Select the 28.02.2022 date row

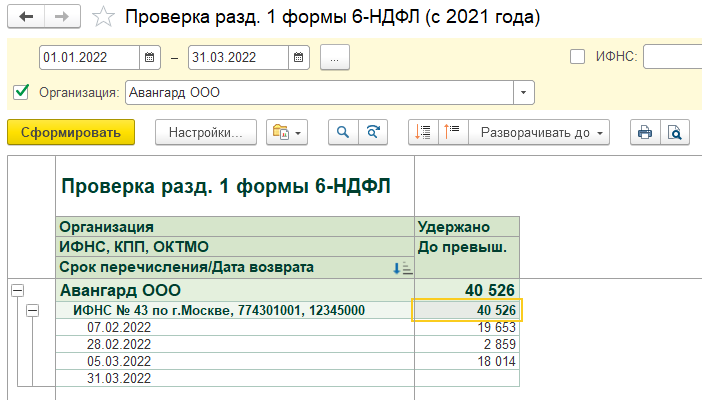click(235, 344)
